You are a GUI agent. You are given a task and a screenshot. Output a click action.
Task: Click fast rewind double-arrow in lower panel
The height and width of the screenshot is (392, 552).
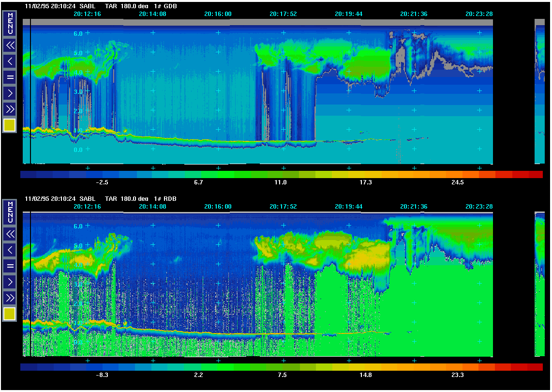[10, 234]
